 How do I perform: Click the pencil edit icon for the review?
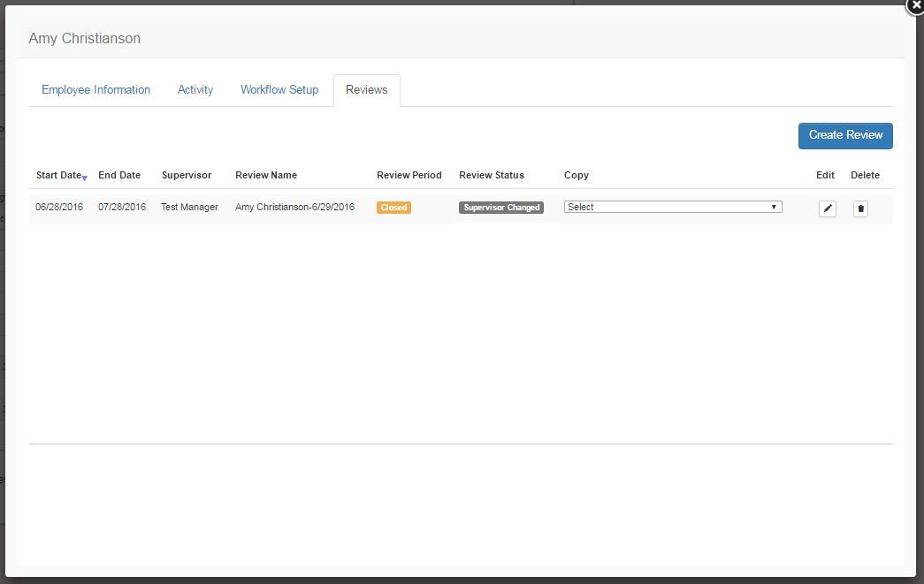coord(828,209)
